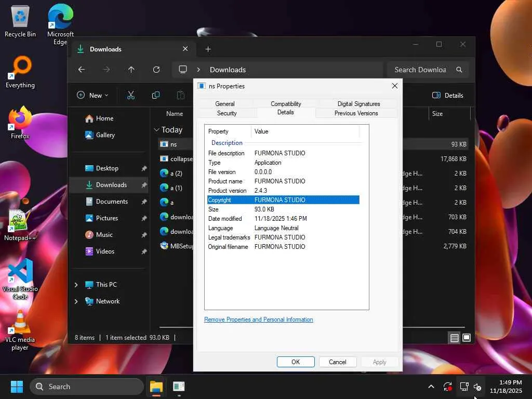532x399 pixels.
Task: Click the Copy icon in the toolbar
Action: (156, 96)
